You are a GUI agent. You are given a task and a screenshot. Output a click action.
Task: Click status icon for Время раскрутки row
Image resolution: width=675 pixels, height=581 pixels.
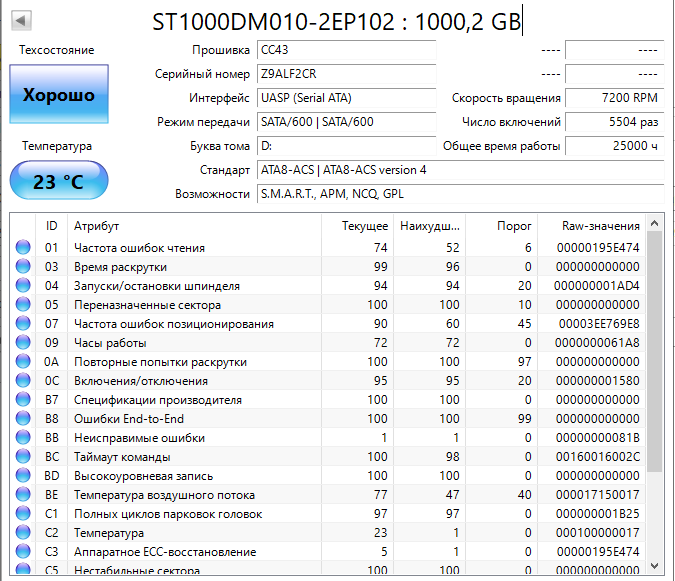click(23, 267)
